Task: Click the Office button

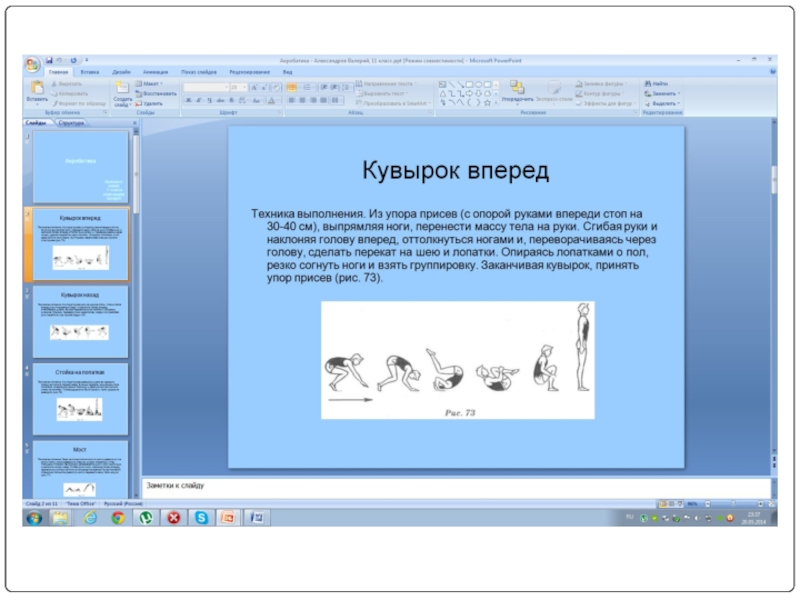Action: pos(33,64)
